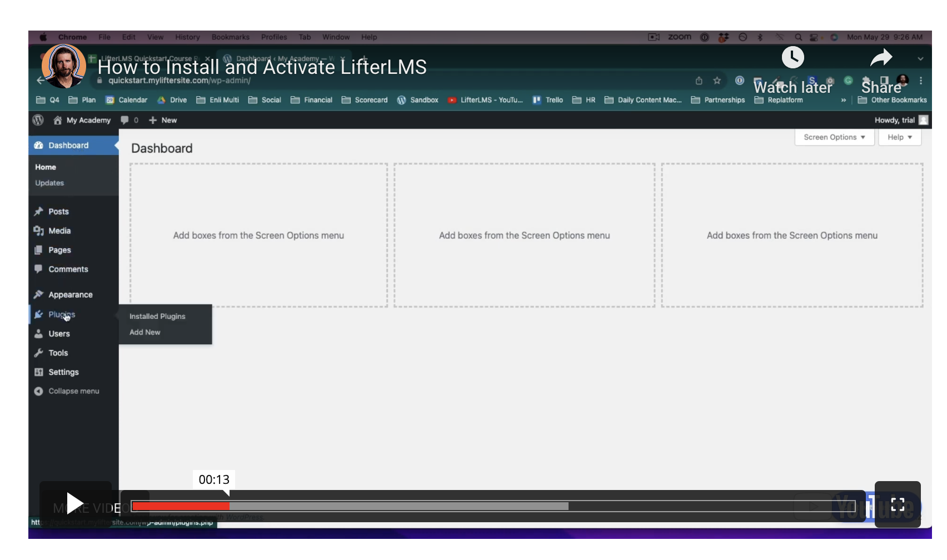Enter fullscreen video mode
This screenshot has width=947, height=560.
pyautogui.click(x=897, y=504)
